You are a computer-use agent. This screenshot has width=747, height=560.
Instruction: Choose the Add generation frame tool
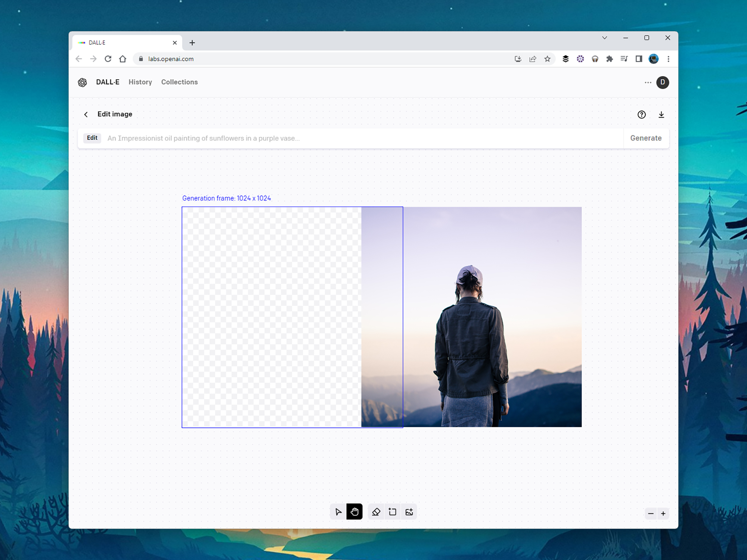click(393, 512)
